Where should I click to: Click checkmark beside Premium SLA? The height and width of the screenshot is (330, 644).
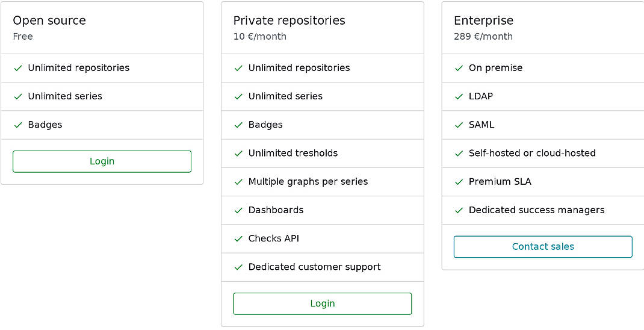click(x=459, y=182)
